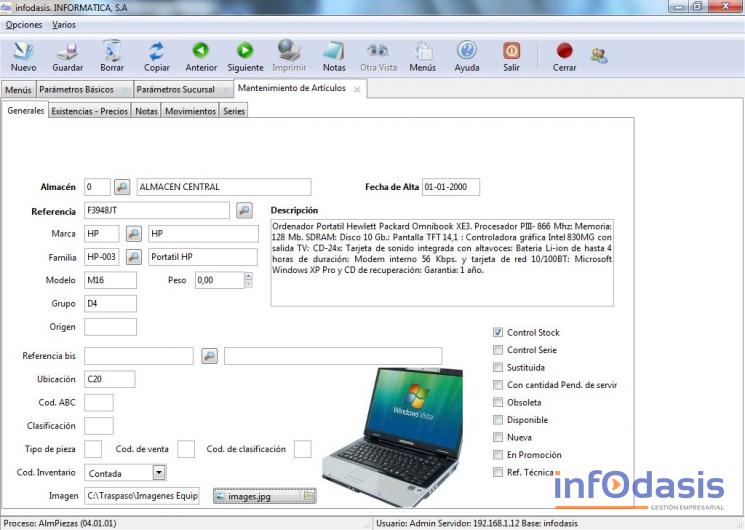This screenshot has width=745, height=530.
Task: Close the Mantenimiento de Artículos tab
Action: pyautogui.click(x=357, y=90)
